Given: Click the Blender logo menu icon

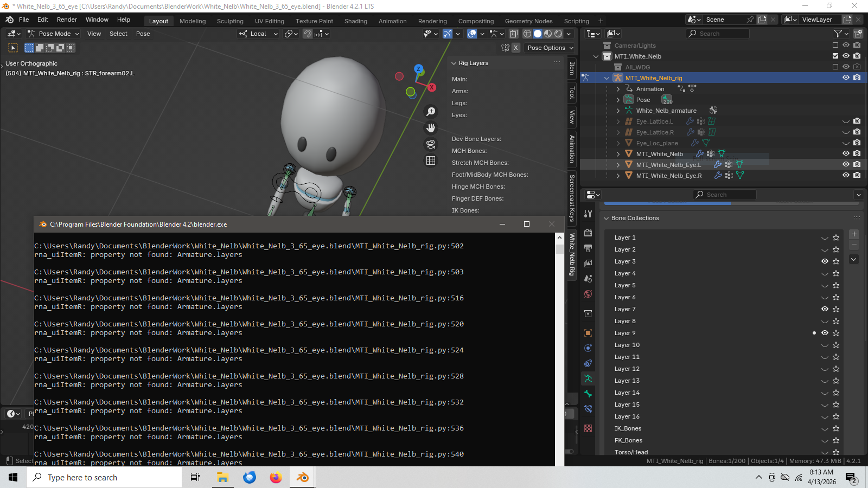Looking at the screenshot, I should pos(9,20).
